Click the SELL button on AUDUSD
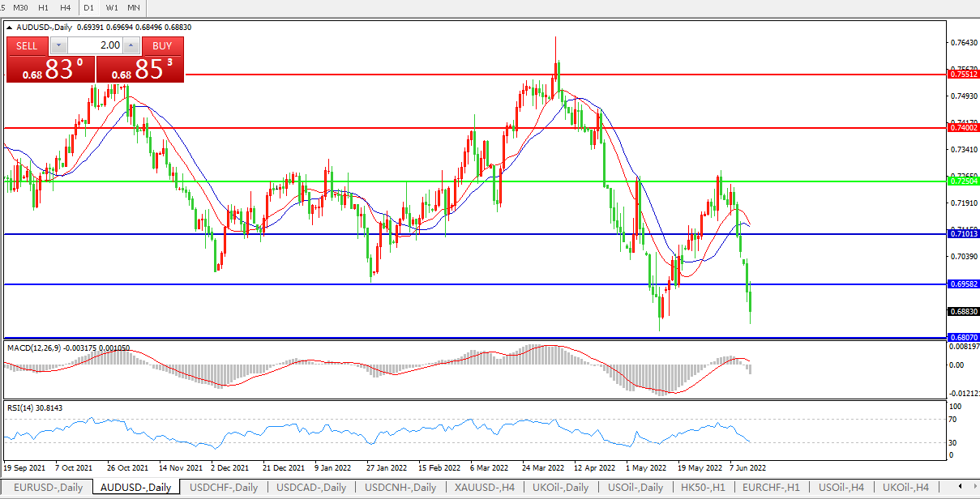980x499 pixels. [x=27, y=45]
